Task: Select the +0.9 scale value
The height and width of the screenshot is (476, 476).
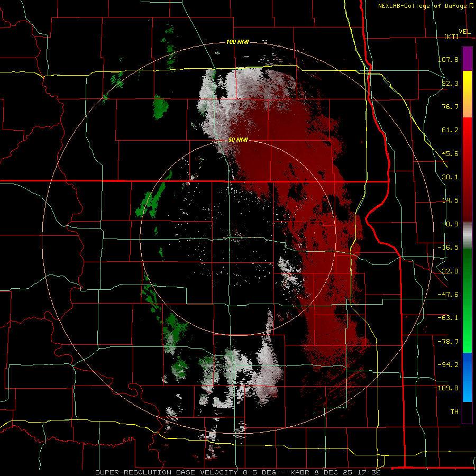Action: [x=450, y=224]
